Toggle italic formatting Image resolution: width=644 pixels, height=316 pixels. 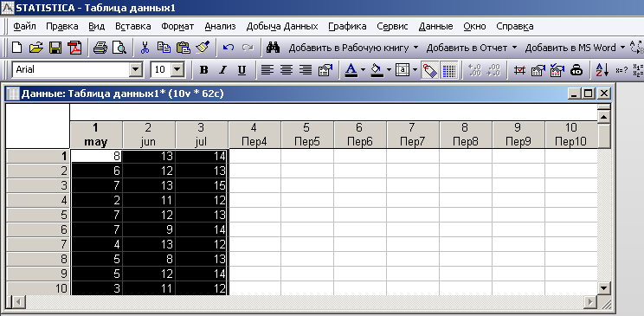pos(222,70)
